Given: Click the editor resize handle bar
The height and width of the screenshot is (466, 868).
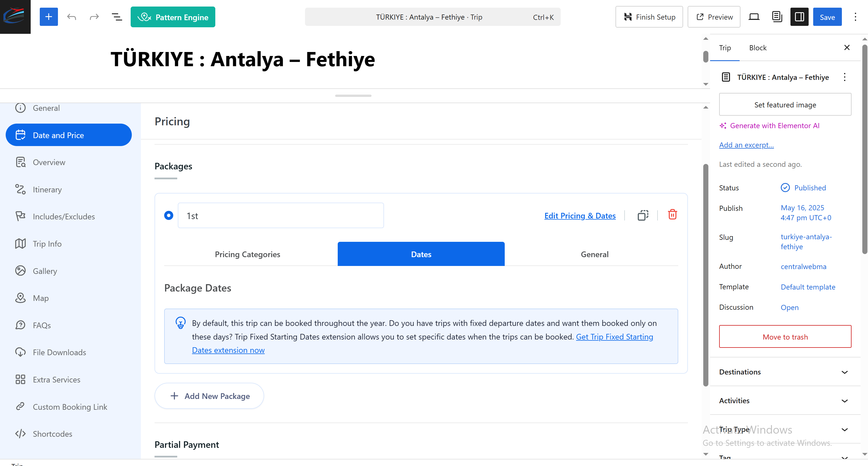Looking at the screenshot, I should (x=353, y=96).
